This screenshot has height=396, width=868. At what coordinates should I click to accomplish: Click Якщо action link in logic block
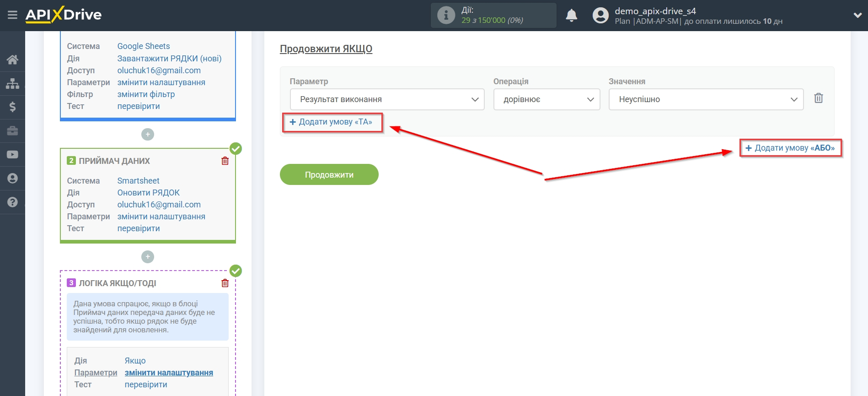click(135, 361)
